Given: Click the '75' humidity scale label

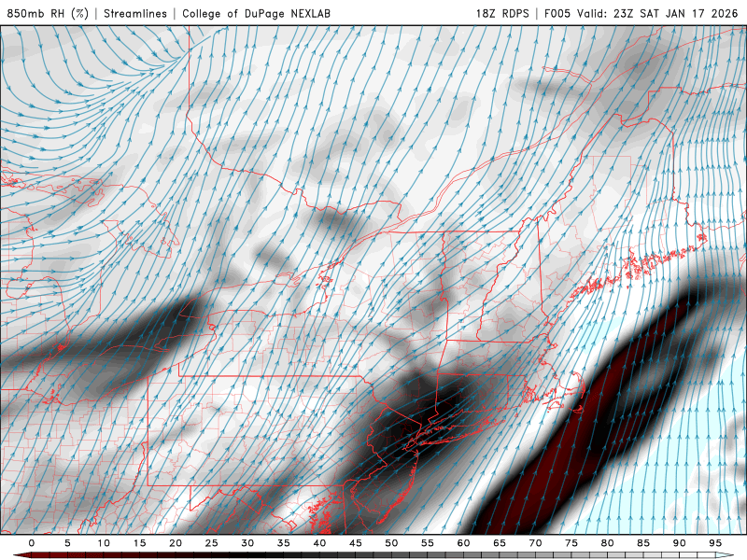Looking at the screenshot, I should coord(571,543).
